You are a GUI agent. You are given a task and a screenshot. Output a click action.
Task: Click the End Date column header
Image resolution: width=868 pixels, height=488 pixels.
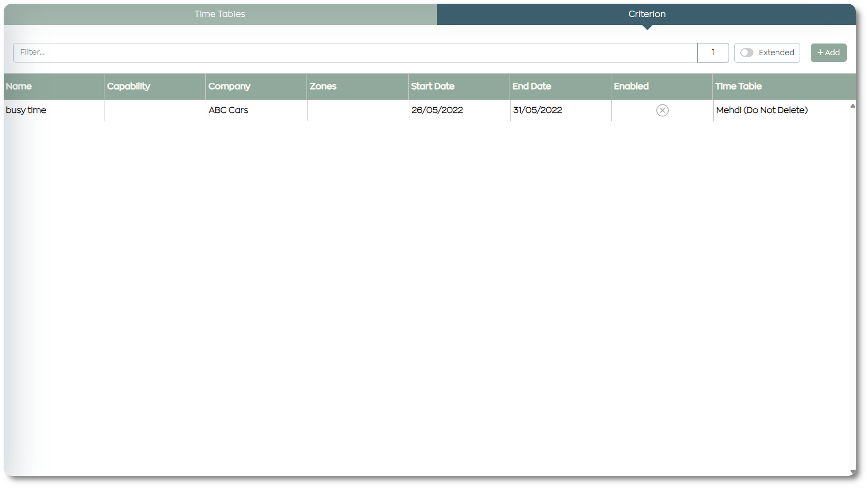click(x=560, y=86)
